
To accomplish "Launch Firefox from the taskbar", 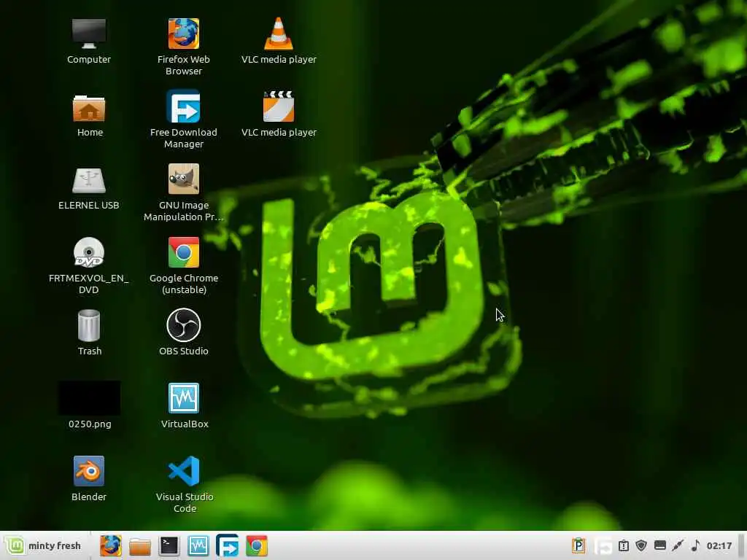I will point(111,545).
